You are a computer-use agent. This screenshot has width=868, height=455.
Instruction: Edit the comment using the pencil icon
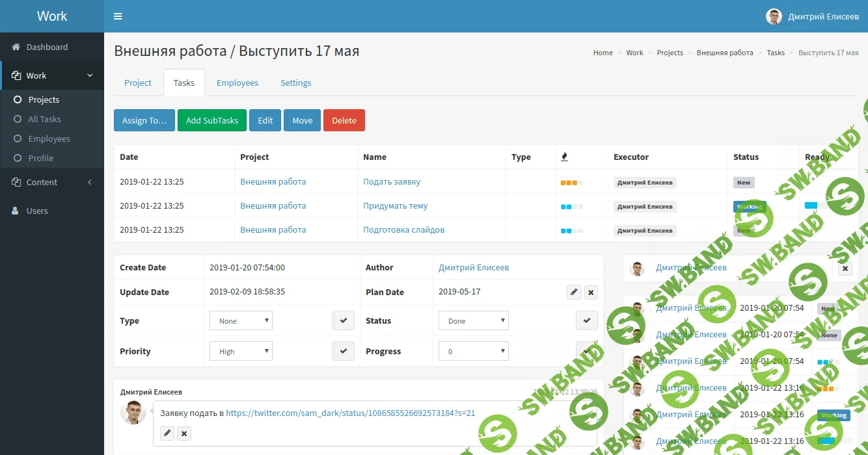pos(167,433)
